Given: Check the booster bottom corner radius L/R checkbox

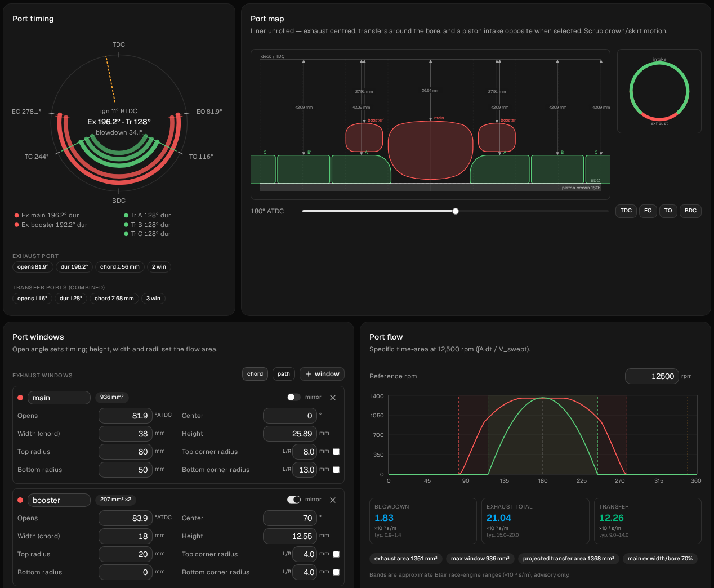Looking at the screenshot, I should pyautogui.click(x=336, y=572).
